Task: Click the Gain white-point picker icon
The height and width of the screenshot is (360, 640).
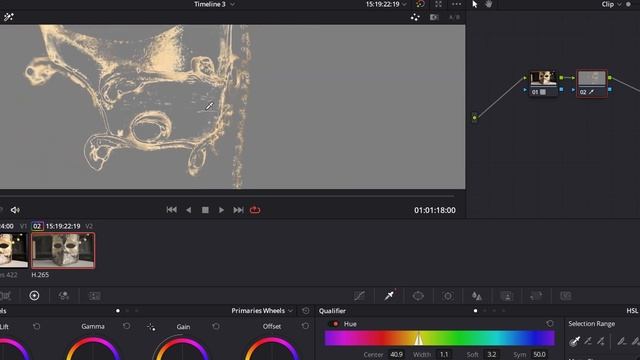Action: coord(151,327)
